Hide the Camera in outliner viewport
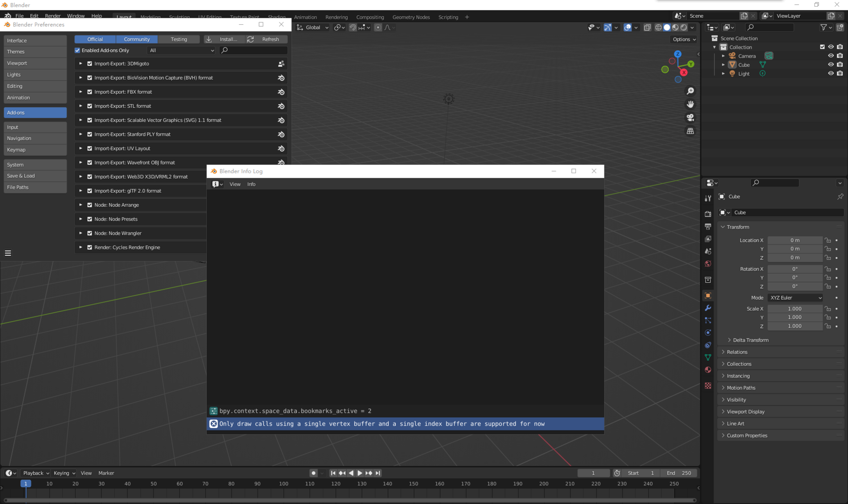848x504 pixels. 831,56
